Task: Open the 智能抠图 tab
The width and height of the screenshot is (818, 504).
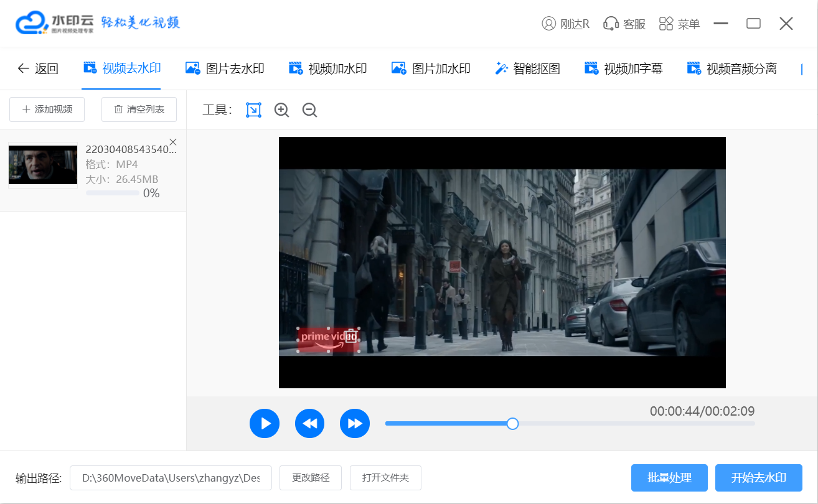Action: click(x=527, y=68)
